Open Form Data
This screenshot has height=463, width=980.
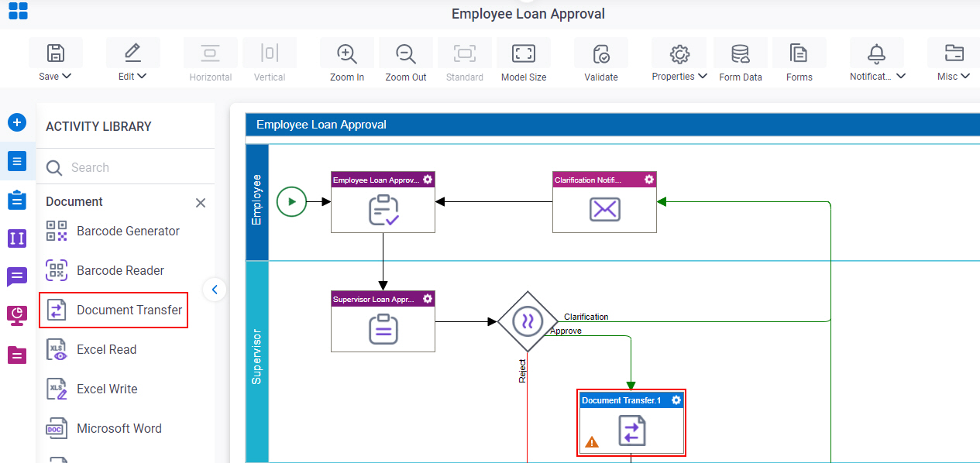click(x=741, y=53)
